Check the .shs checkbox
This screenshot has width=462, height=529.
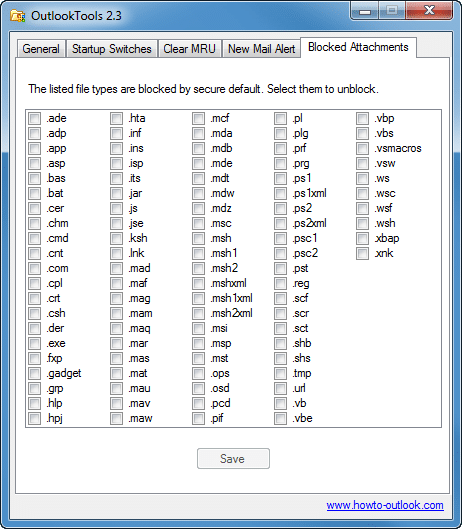[280, 358]
